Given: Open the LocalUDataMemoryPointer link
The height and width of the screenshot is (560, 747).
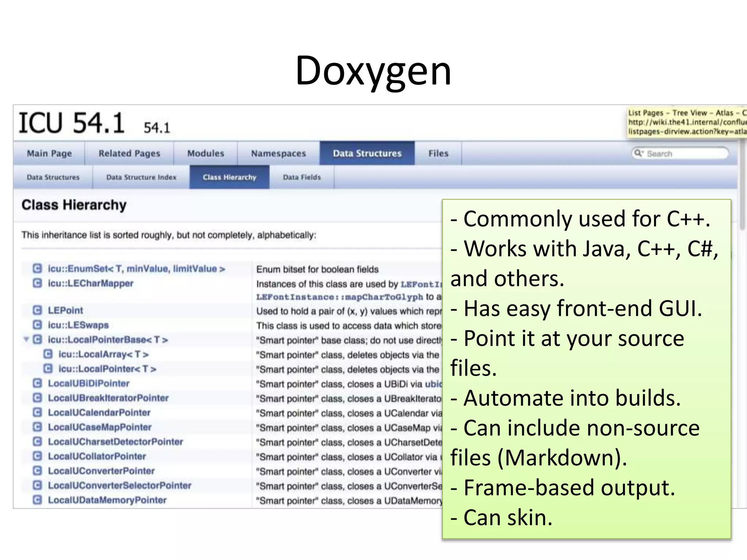Looking at the screenshot, I should click(107, 500).
